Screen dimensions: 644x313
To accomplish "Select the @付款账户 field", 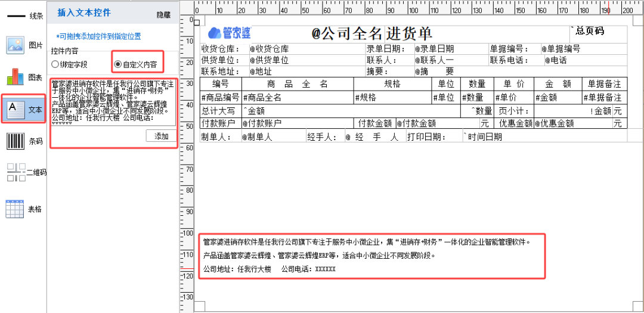I will point(261,123).
